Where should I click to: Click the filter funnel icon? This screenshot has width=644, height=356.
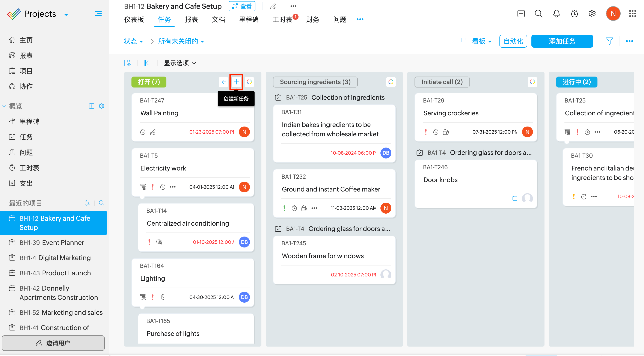click(609, 41)
